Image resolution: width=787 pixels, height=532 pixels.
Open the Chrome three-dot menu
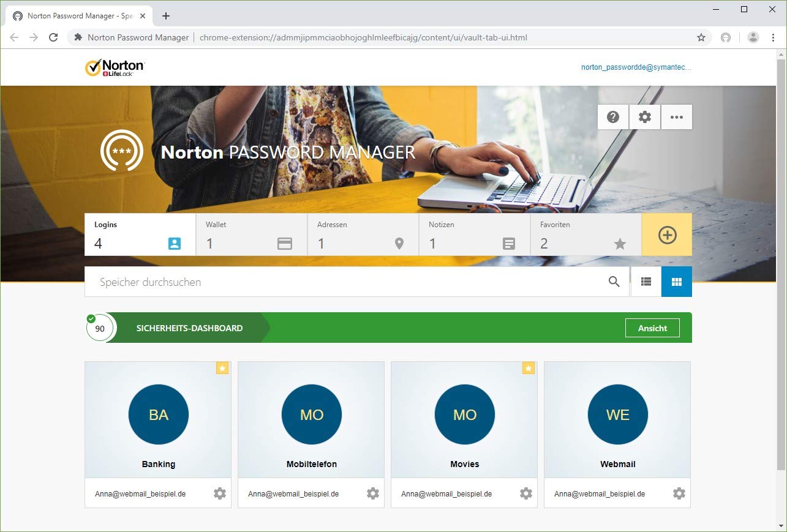(773, 37)
